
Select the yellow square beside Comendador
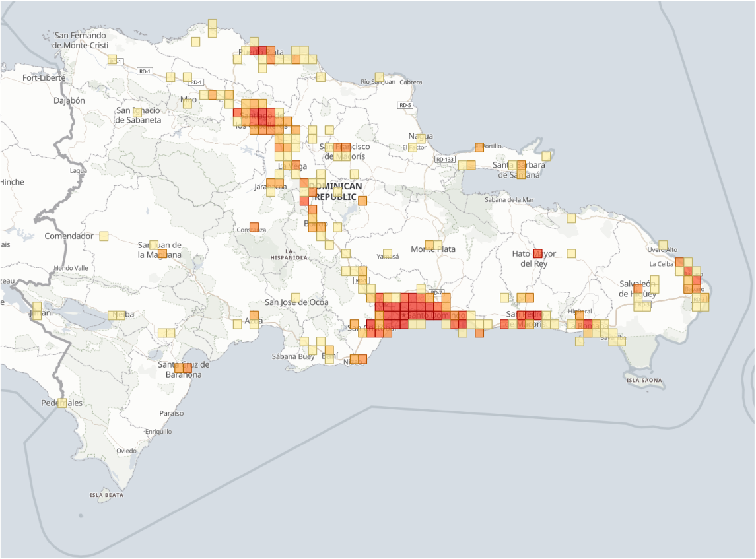pyautogui.click(x=104, y=236)
